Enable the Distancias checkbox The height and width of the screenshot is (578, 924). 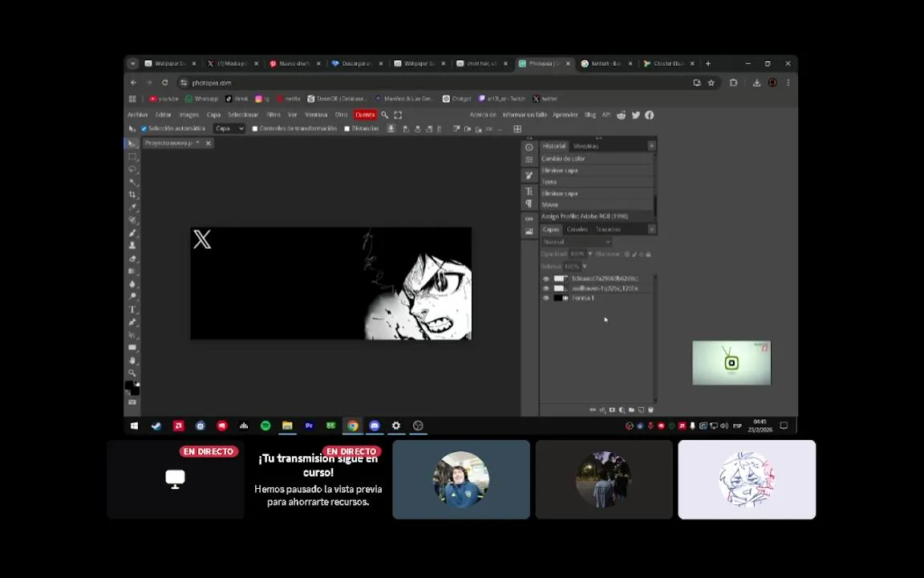347,128
